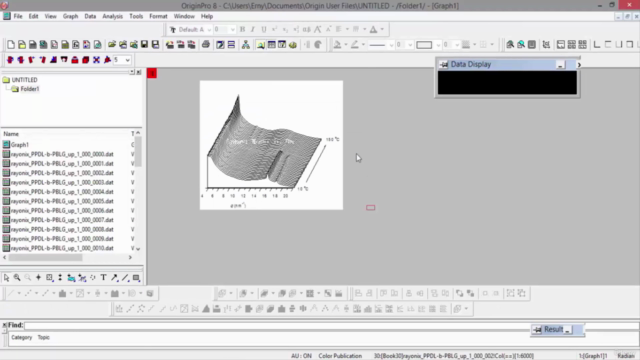Open the Analysis menu

[112, 16]
